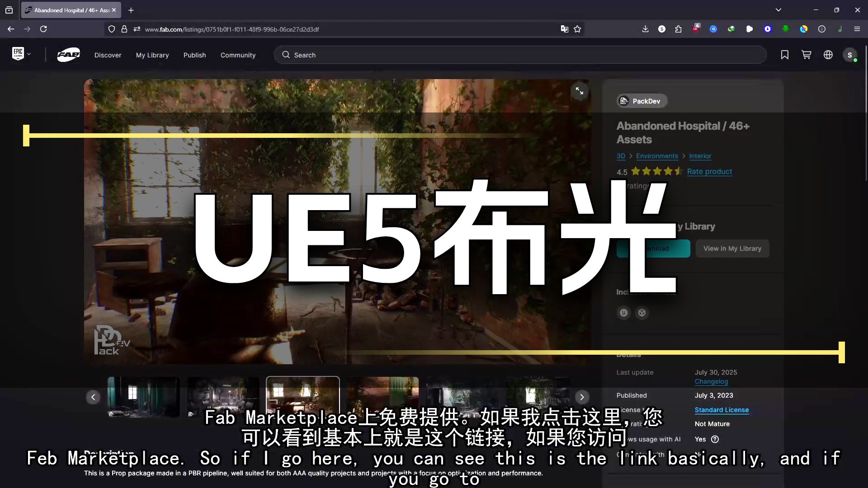Select the second gallery thumbnail

point(223,397)
